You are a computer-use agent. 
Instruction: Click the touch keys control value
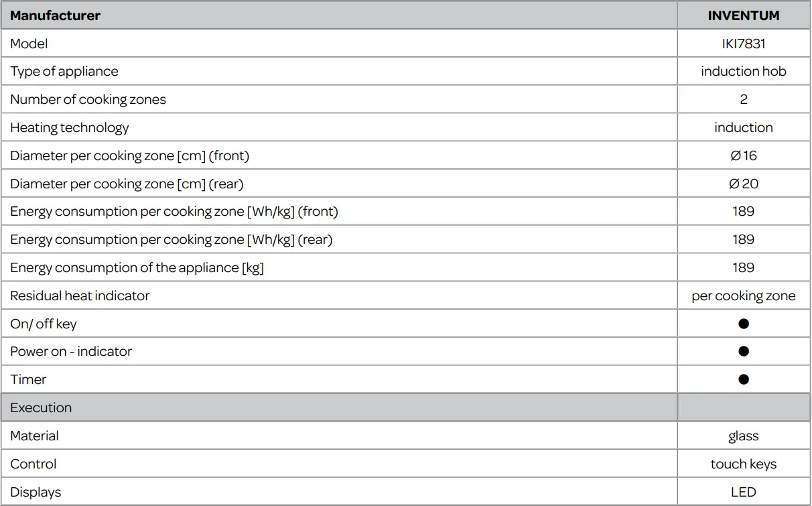tap(743, 464)
